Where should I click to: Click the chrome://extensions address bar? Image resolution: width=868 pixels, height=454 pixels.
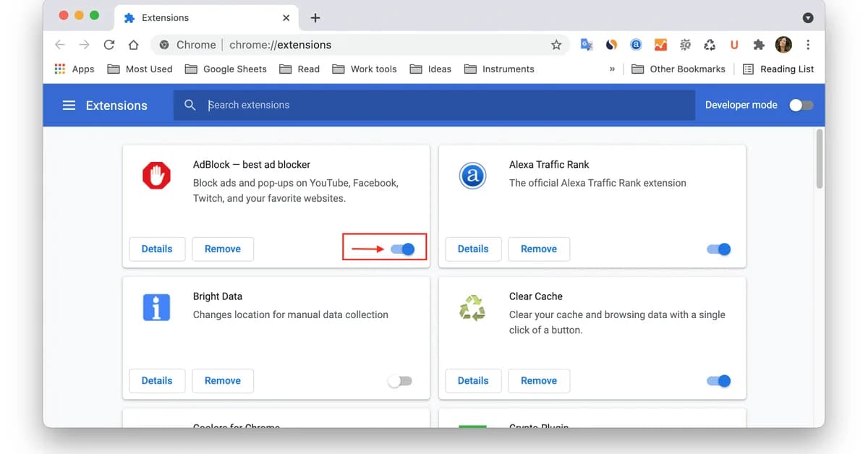point(359,45)
